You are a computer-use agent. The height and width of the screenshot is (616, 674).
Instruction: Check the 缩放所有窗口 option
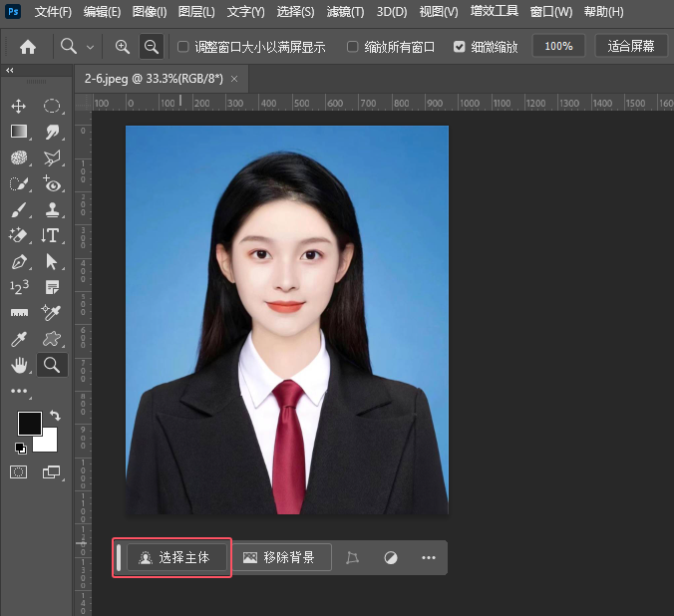coord(353,47)
